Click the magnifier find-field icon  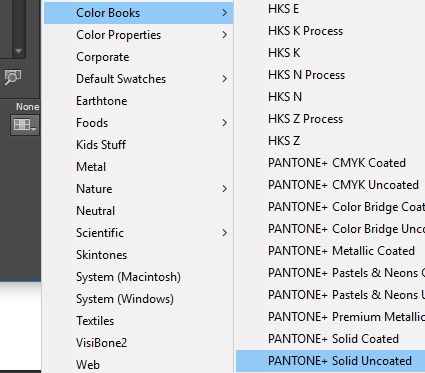point(13,77)
